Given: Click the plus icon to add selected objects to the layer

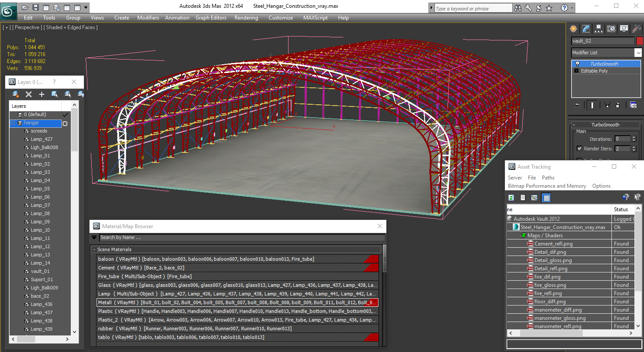Looking at the screenshot, I should click(42, 94).
